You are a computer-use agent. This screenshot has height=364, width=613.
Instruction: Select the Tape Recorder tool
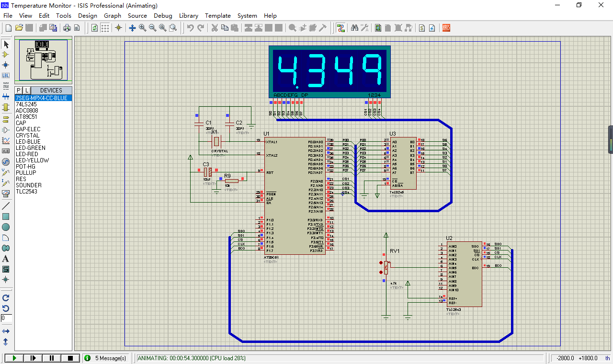(x=6, y=151)
